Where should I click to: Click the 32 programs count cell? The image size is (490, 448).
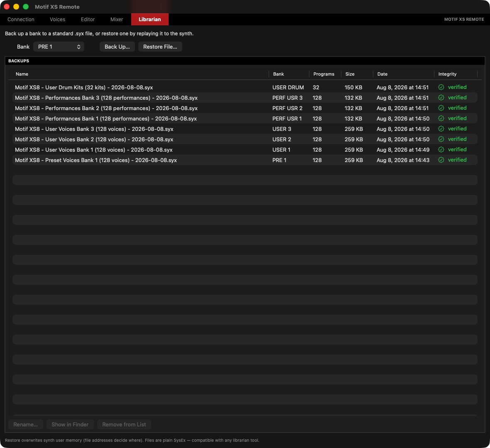point(316,87)
